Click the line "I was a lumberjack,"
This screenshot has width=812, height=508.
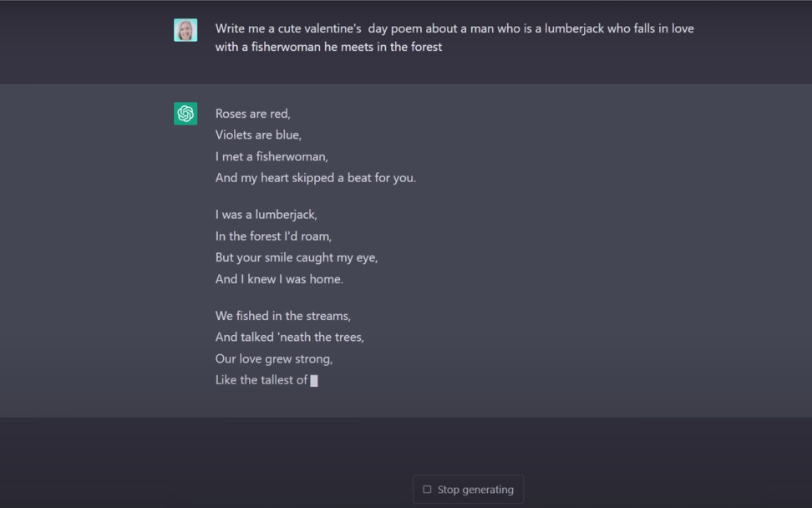click(x=266, y=215)
